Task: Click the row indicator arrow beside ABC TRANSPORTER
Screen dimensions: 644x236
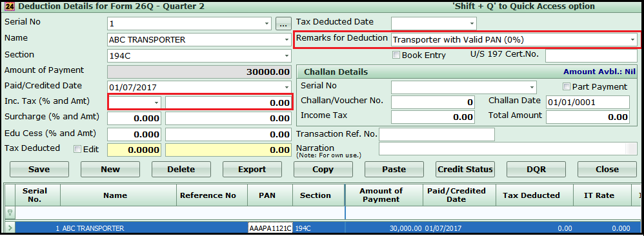Action: pos(10,228)
